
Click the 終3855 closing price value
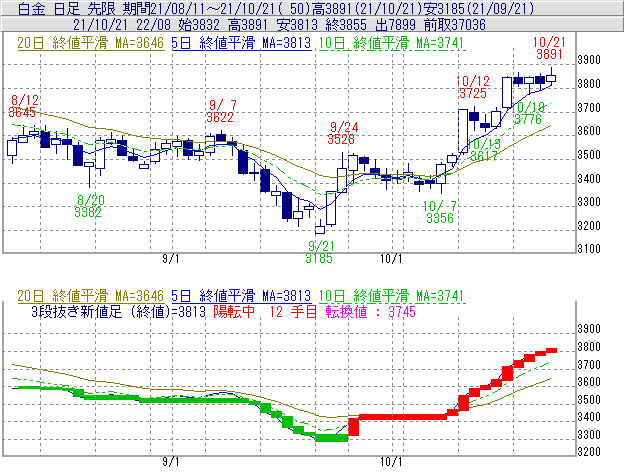pos(346,25)
